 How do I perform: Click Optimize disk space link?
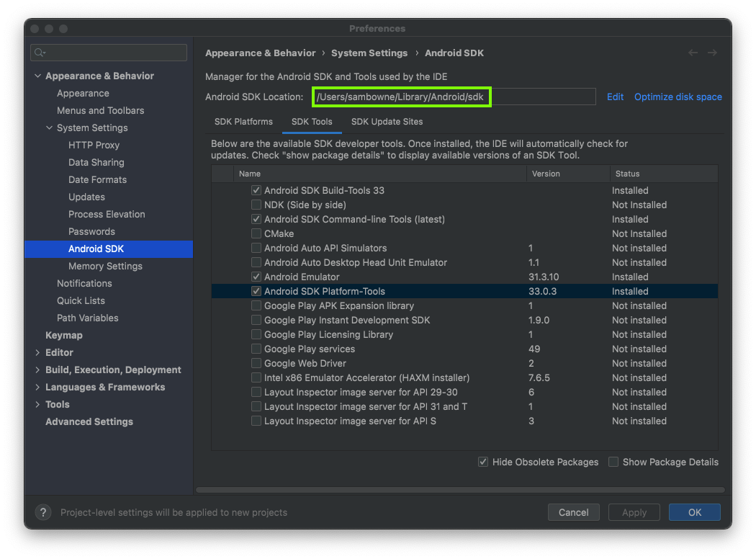(678, 97)
